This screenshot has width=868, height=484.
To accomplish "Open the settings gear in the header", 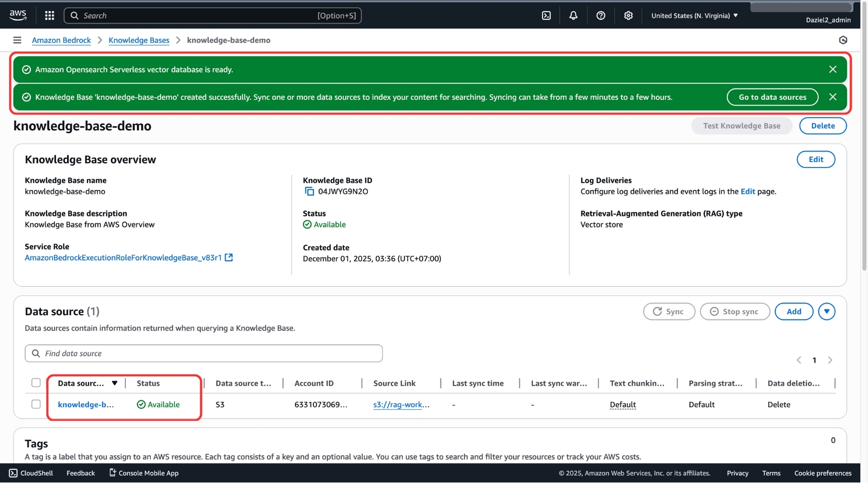I will tap(628, 15).
